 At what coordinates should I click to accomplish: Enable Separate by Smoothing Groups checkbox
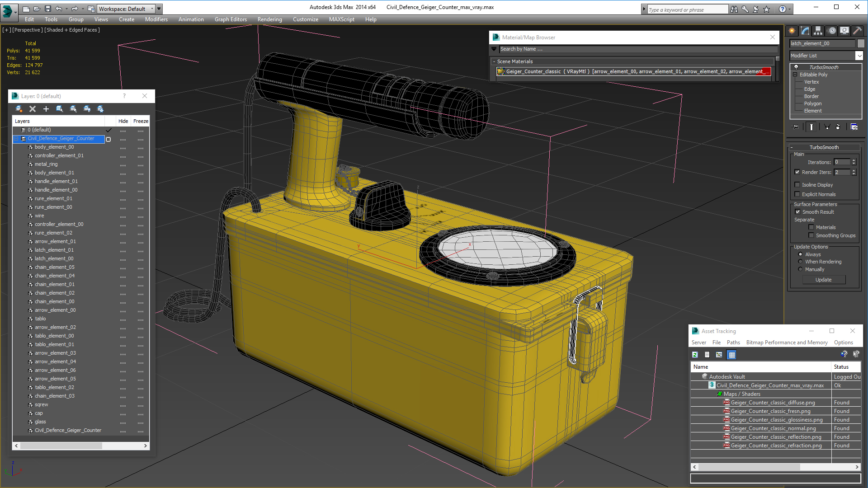click(x=811, y=235)
